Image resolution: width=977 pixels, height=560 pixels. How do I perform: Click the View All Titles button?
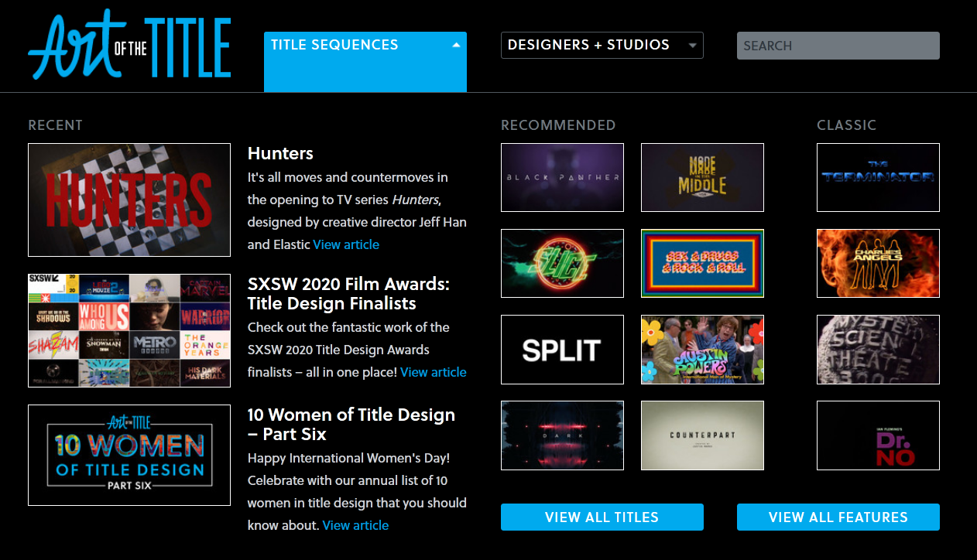point(602,517)
